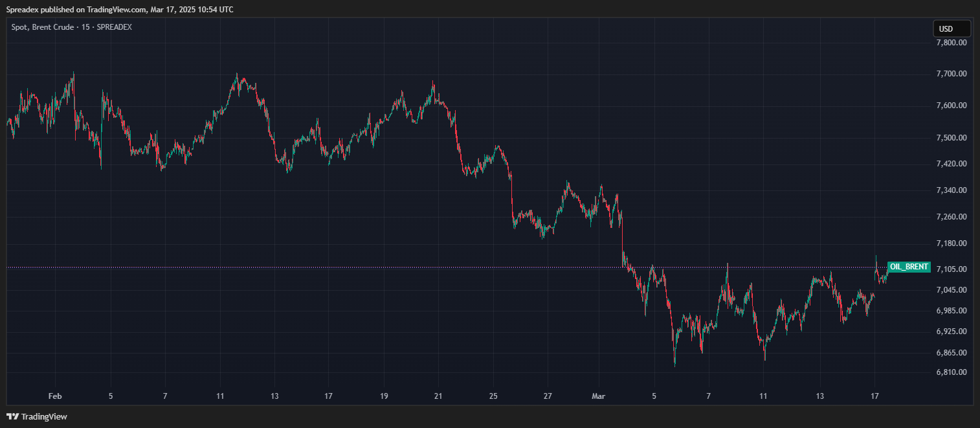980x428 pixels.
Task: Click the 6,985.00 price axis label
Action: click(952, 311)
